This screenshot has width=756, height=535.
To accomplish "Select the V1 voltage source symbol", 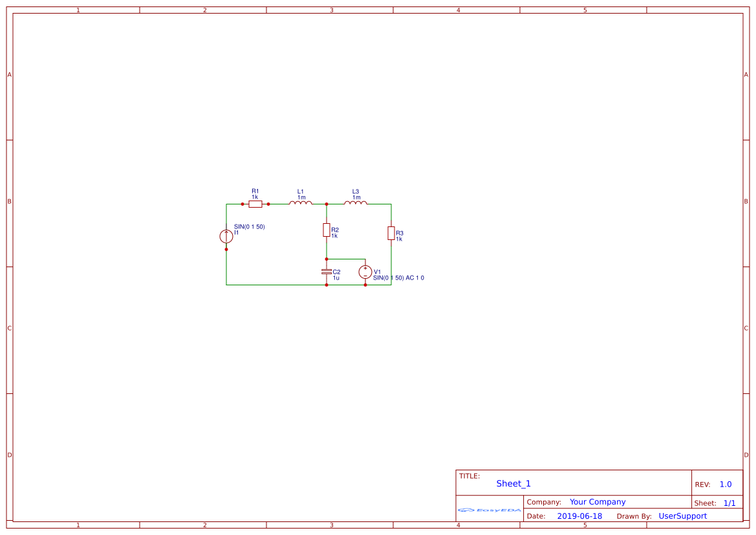I will tap(365, 272).
